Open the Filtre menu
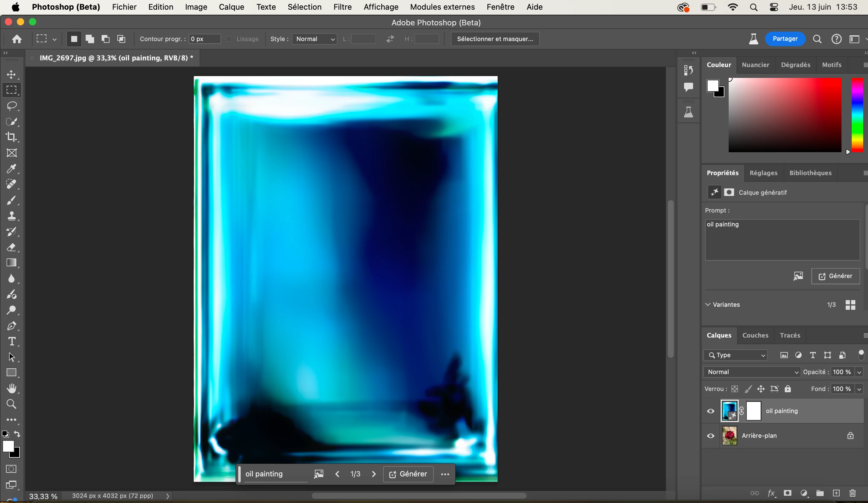 coord(342,7)
